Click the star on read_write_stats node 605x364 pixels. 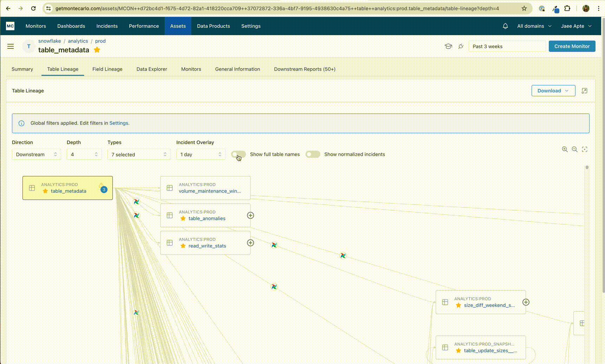click(183, 246)
